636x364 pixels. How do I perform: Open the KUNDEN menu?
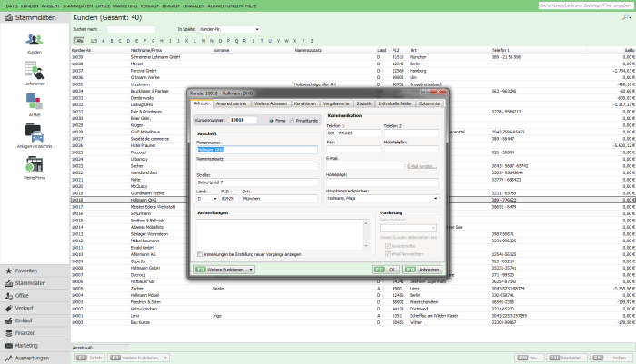pyautogui.click(x=29, y=6)
